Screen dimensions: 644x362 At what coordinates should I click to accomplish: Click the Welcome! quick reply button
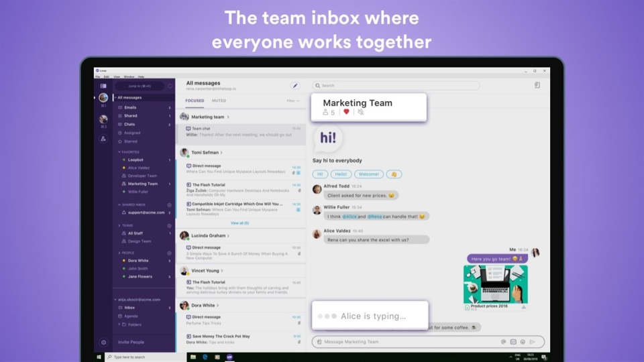(369, 174)
